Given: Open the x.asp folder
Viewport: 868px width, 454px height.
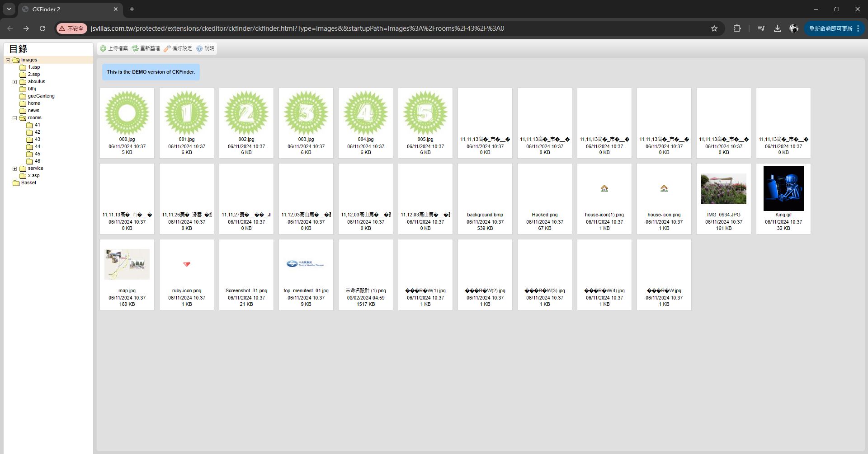Looking at the screenshot, I should [x=33, y=176].
